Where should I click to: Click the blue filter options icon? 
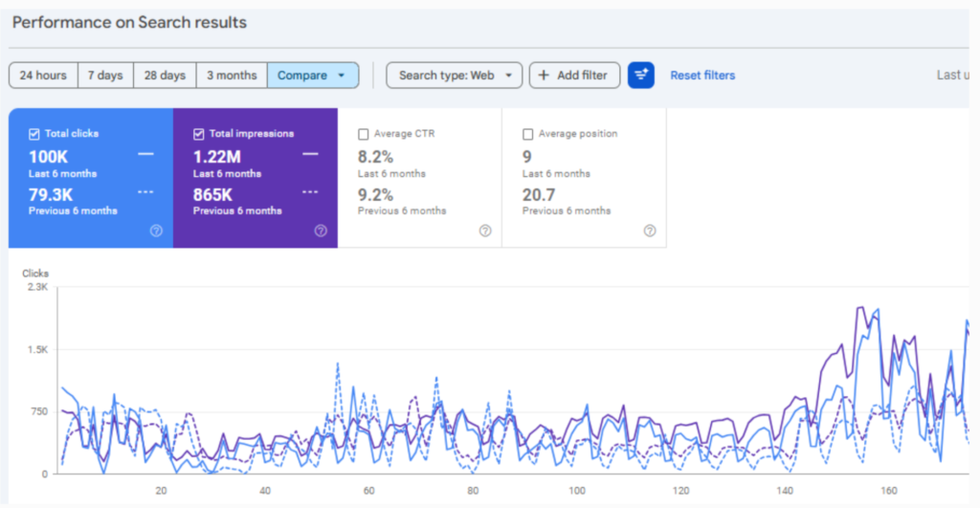pos(640,76)
